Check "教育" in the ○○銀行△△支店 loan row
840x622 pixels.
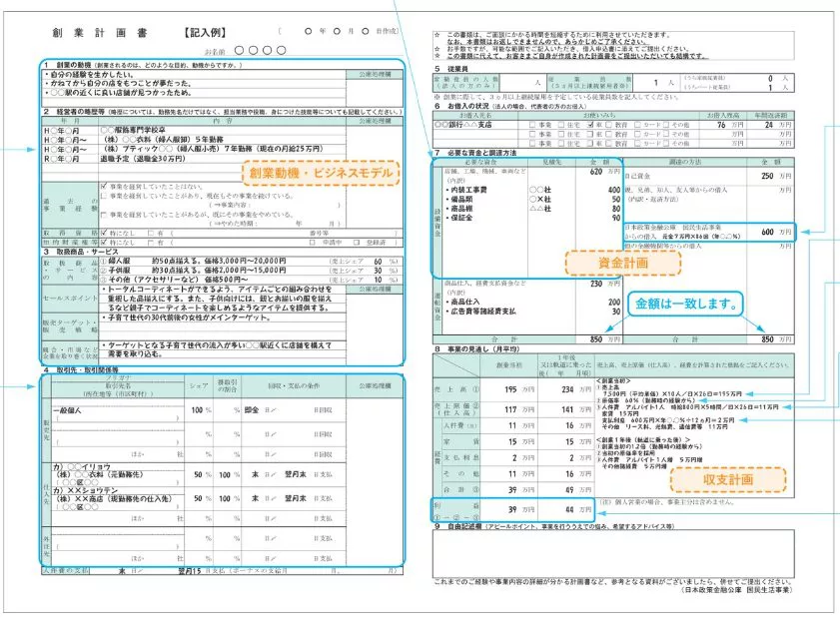click(x=609, y=125)
